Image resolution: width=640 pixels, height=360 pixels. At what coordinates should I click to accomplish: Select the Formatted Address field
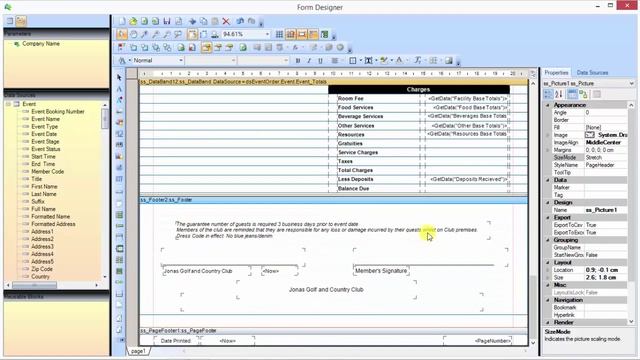click(53, 224)
